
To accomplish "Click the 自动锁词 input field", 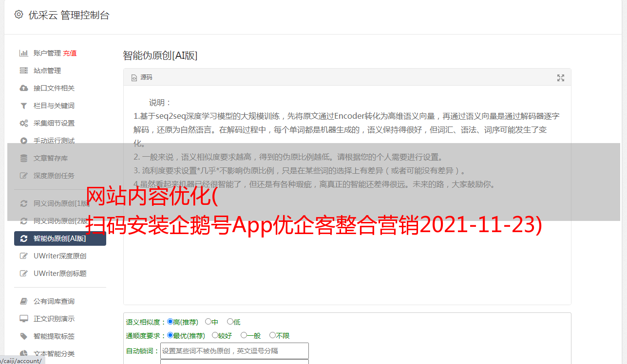I will 234,351.
